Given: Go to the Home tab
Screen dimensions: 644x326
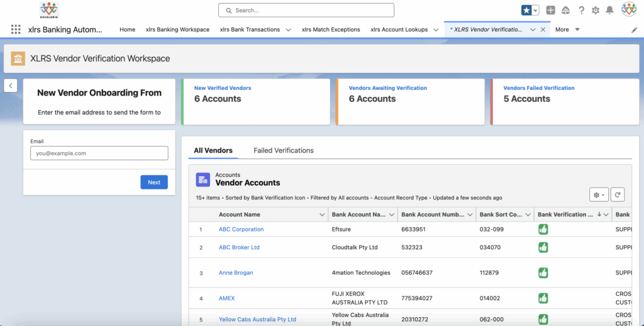Looking at the screenshot, I should pyautogui.click(x=127, y=30).
